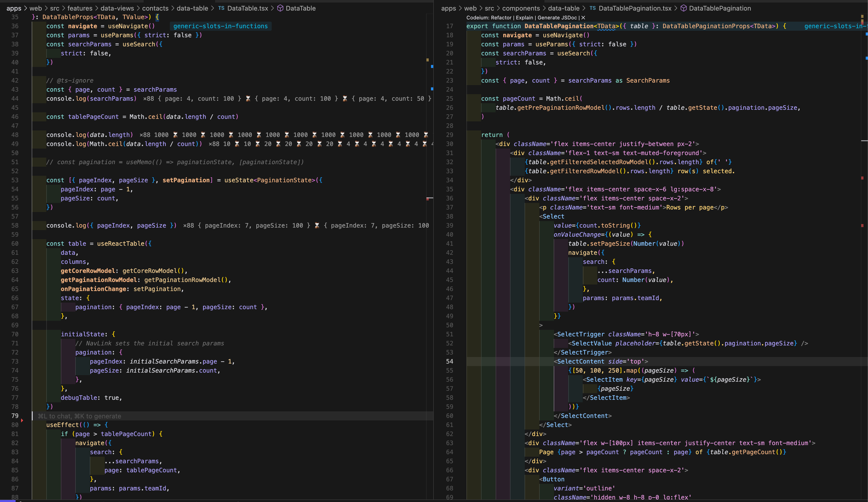
Task: Click the blue marker in left editor overview ruler
Action: click(x=432, y=66)
